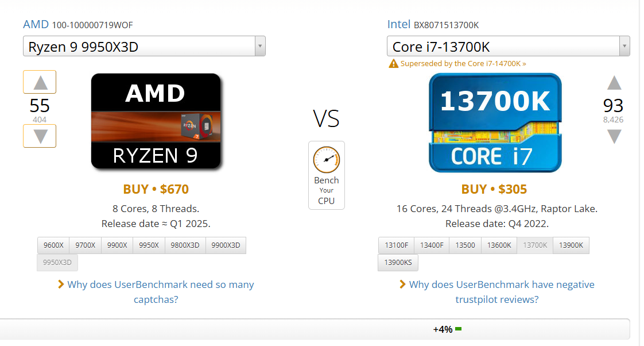Click the Intel 13700K Core i7 image
The image size is (644, 346).
[495, 122]
